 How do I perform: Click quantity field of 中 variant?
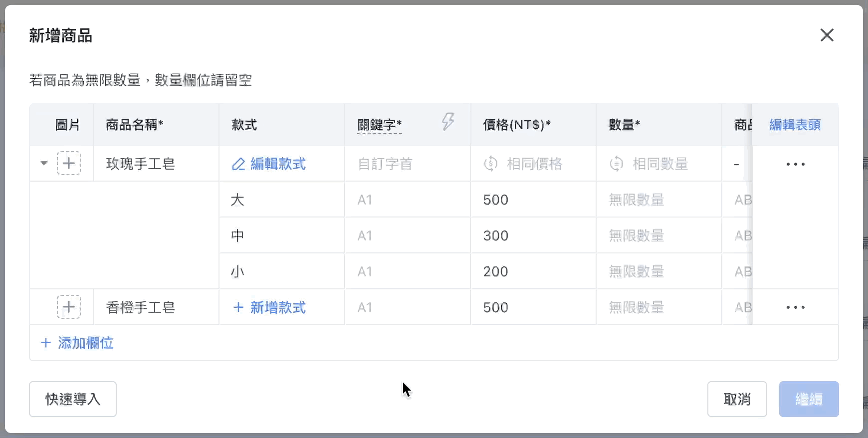pyautogui.click(x=659, y=235)
